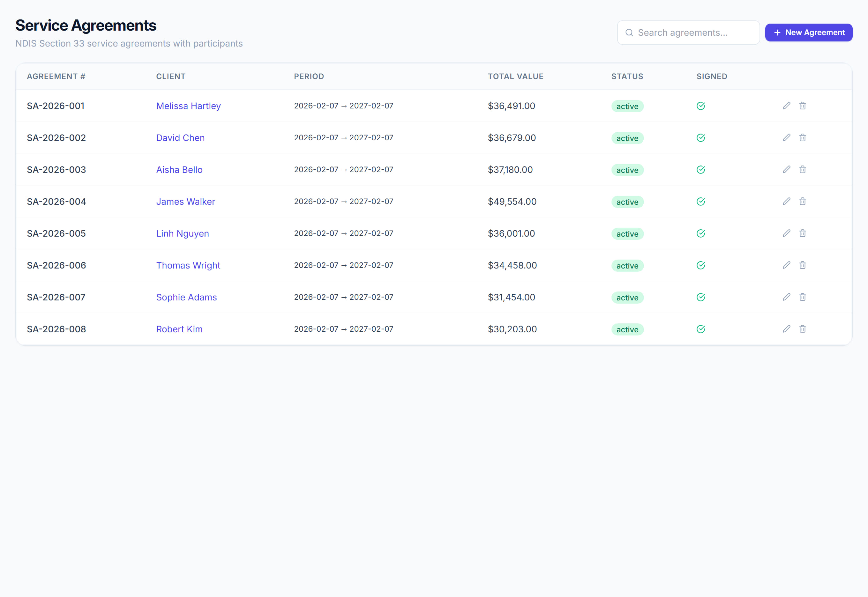The image size is (868, 597).
Task: Click active status badge for SA-2026-002
Action: (627, 138)
